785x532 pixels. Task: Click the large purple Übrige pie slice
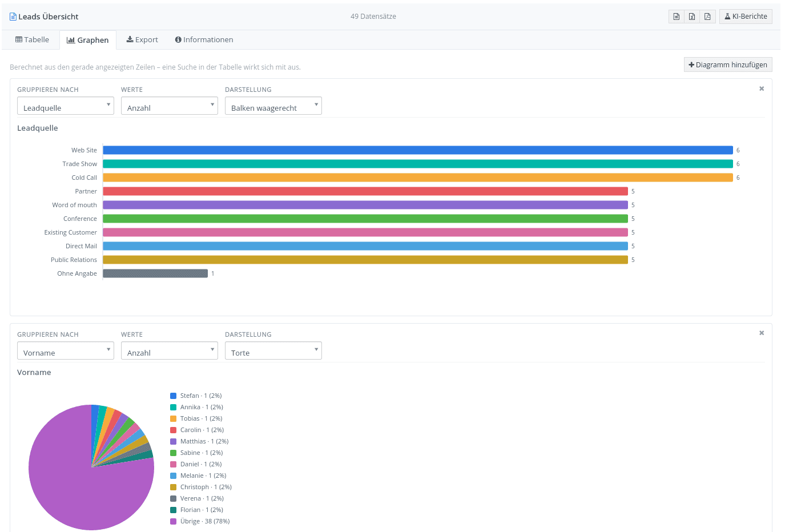[74, 485]
